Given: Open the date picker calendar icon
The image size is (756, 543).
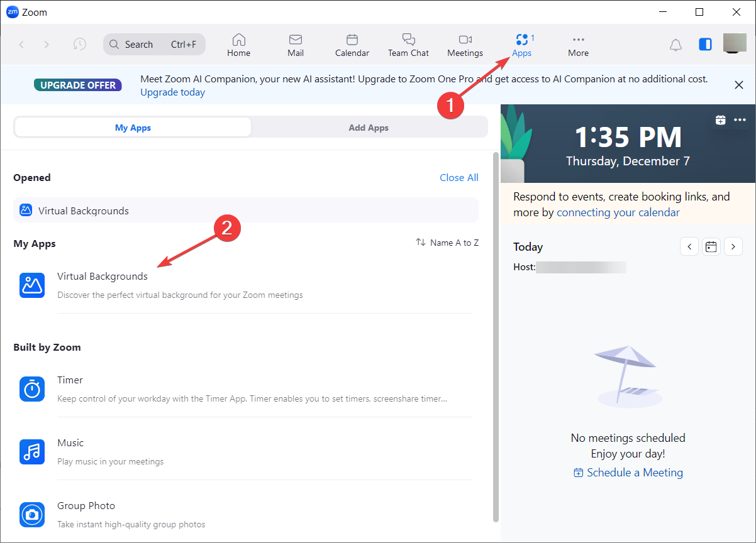Looking at the screenshot, I should click(711, 246).
